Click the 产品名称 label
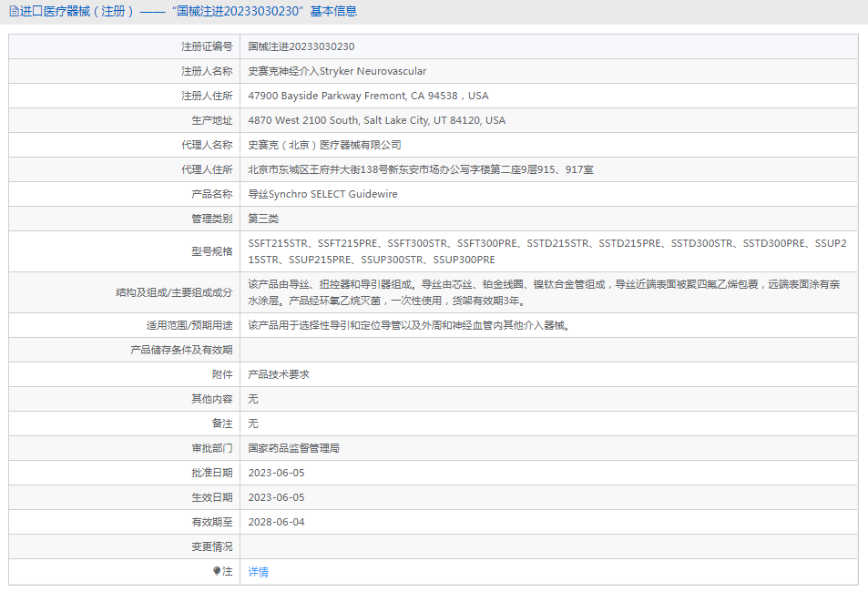 tap(212, 194)
